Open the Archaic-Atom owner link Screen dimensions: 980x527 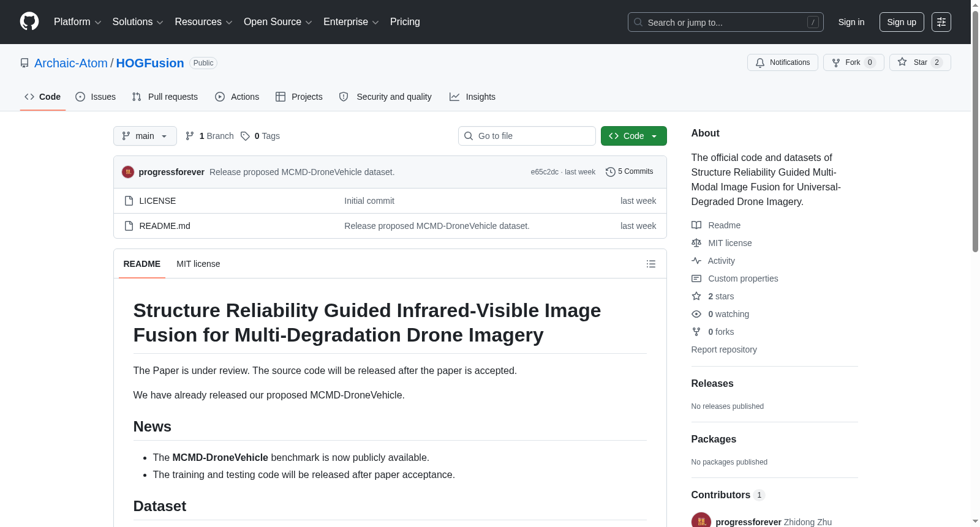71,63
